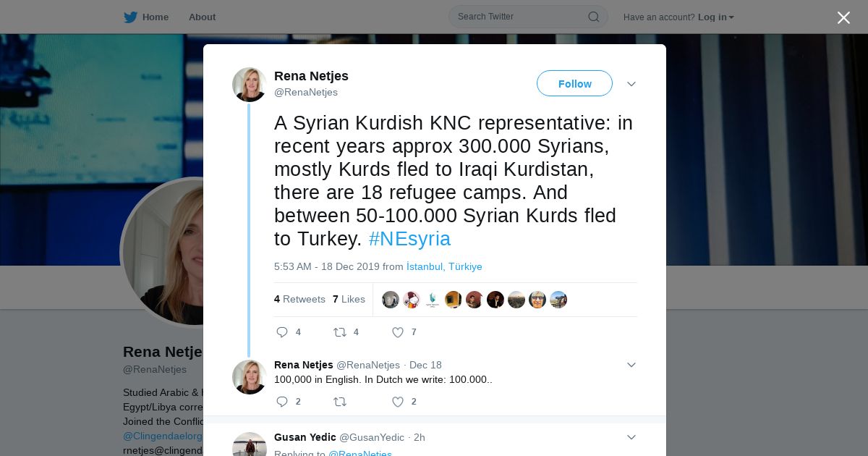Image resolution: width=868 pixels, height=456 pixels.
Task: Reply to the Dec 18 follow-up tweet
Action: [x=282, y=402]
